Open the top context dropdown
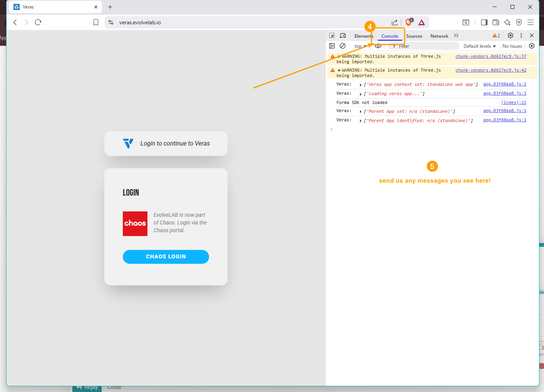The height and width of the screenshot is (392, 544). pos(360,46)
